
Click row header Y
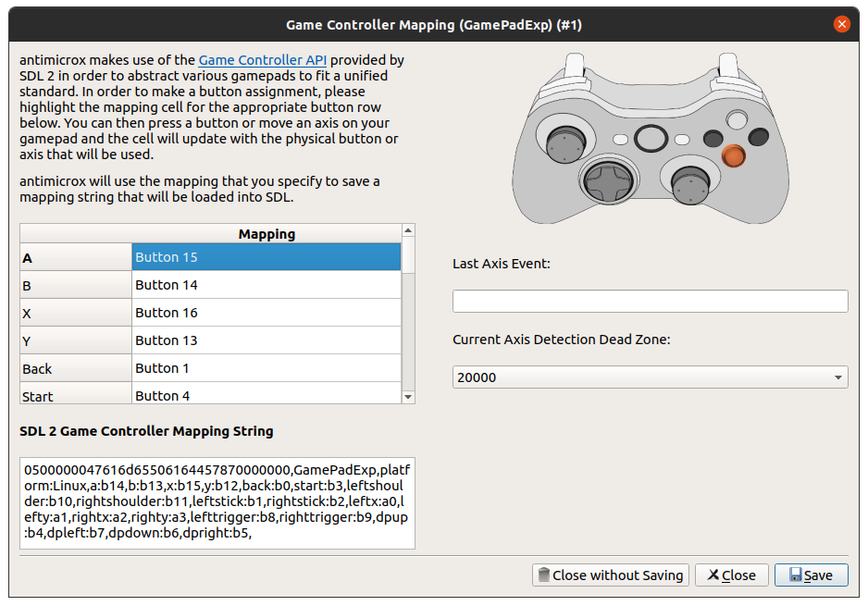[x=76, y=340]
